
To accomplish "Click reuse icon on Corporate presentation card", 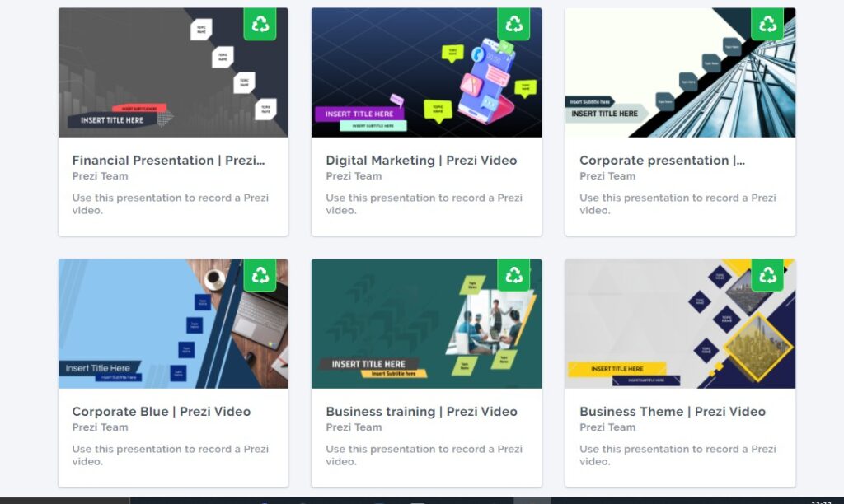I will click(767, 24).
